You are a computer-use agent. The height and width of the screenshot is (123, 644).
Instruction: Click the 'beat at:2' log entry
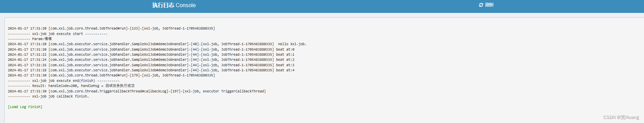[285, 59]
